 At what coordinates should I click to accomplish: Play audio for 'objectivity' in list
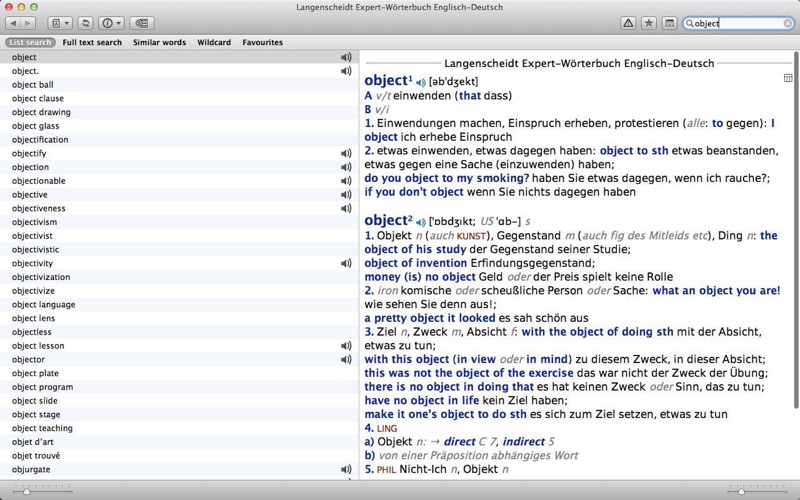[346, 263]
